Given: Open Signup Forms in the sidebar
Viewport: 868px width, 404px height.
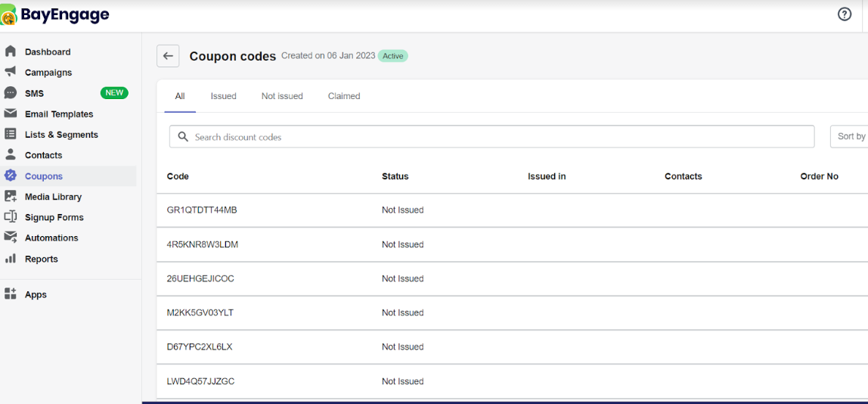Looking at the screenshot, I should coord(54,217).
